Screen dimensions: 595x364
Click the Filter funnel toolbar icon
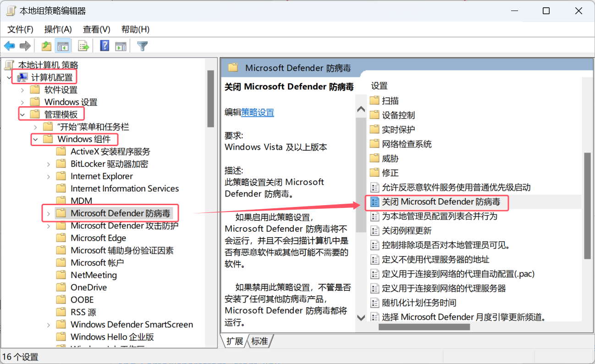[143, 46]
